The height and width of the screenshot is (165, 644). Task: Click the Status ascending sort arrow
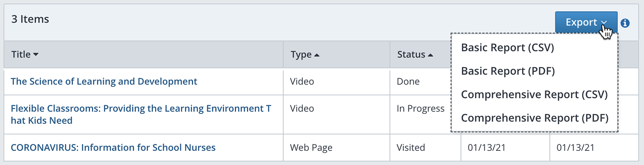(431, 55)
